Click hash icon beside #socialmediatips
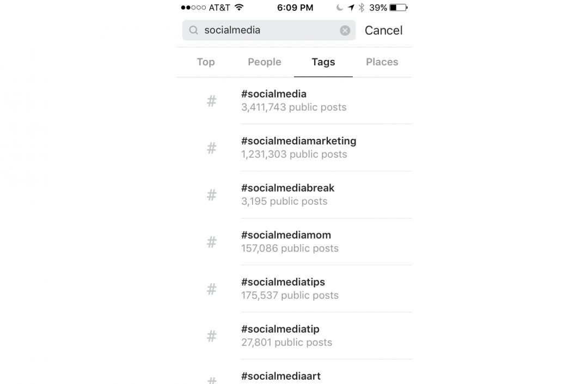 coord(212,289)
